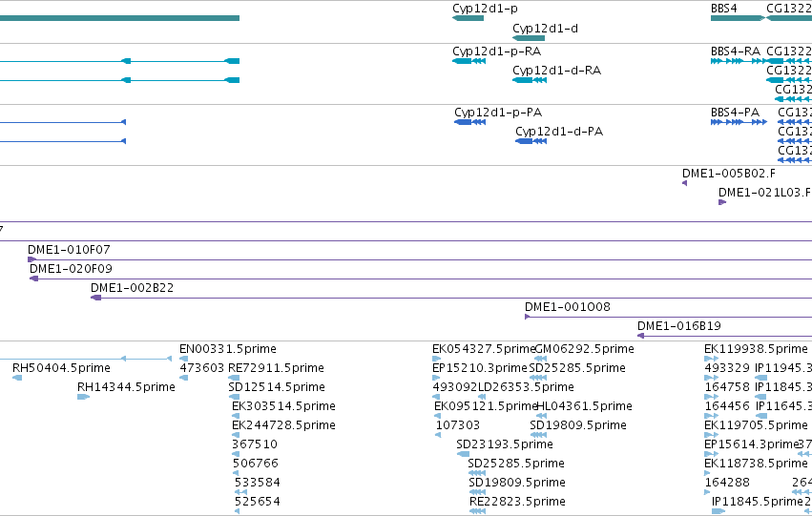
Task: Open transcript BBS4-RA
Action: [x=736, y=52]
